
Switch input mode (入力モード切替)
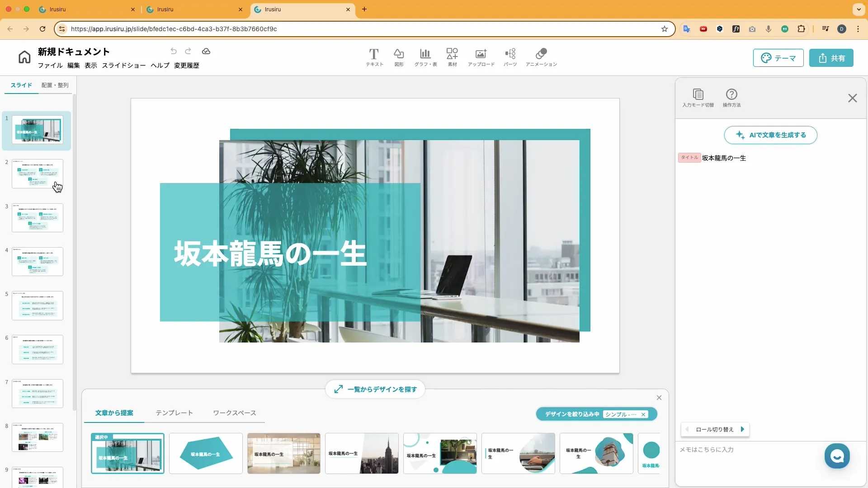point(698,94)
